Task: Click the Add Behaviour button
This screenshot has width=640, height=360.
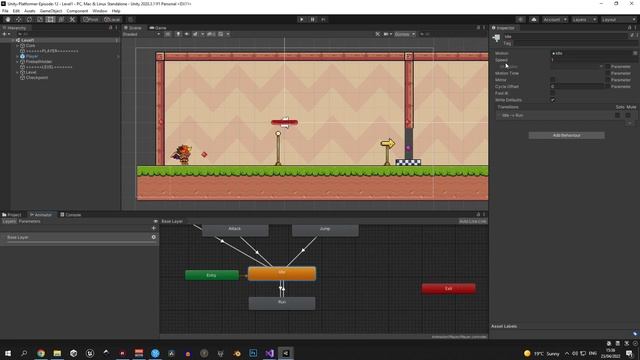Action: click(x=567, y=135)
